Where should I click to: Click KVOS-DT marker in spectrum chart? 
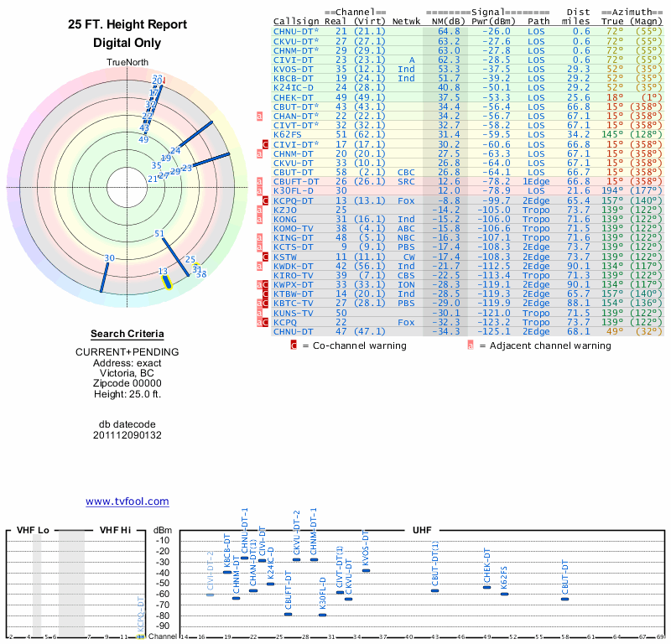tap(366, 570)
